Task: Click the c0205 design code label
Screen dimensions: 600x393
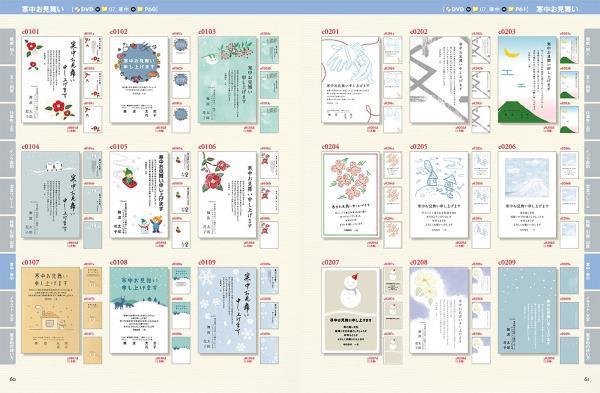Action: (x=419, y=147)
